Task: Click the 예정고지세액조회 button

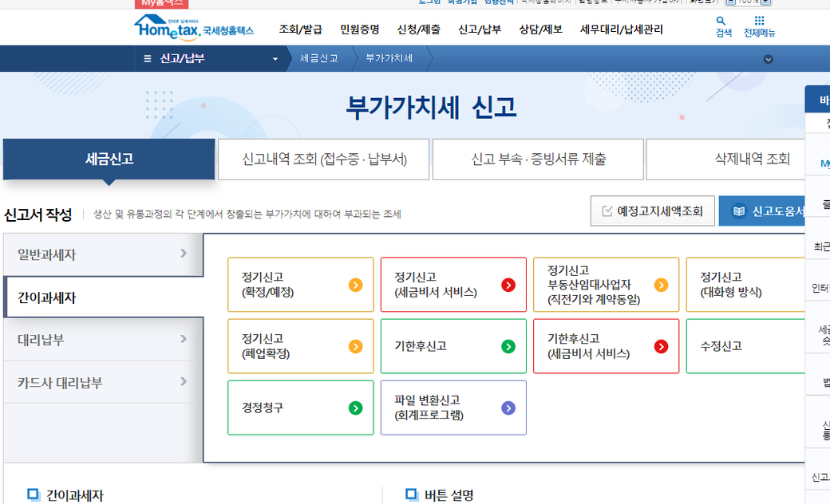Action: [652, 211]
